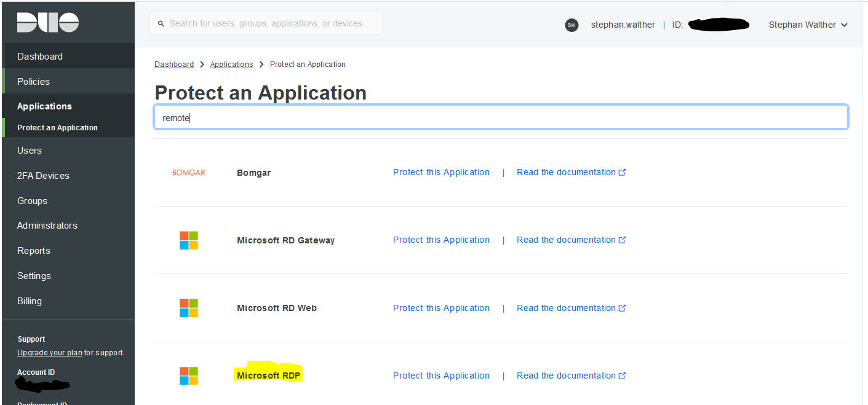Screen dimensions: 868x405
Task: Click the Protect an Application breadcrumb text
Action: tap(308, 65)
